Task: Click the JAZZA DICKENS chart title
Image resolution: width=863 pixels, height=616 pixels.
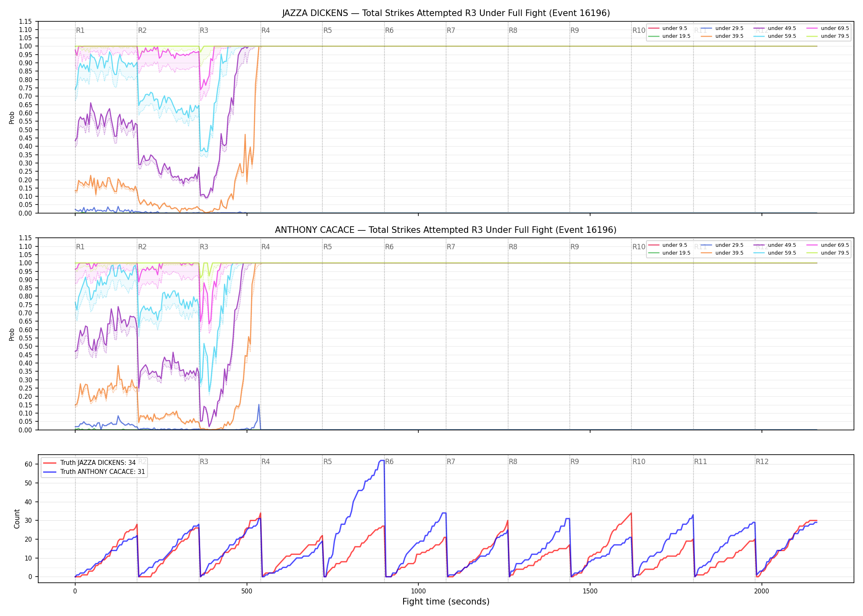Action: click(446, 13)
